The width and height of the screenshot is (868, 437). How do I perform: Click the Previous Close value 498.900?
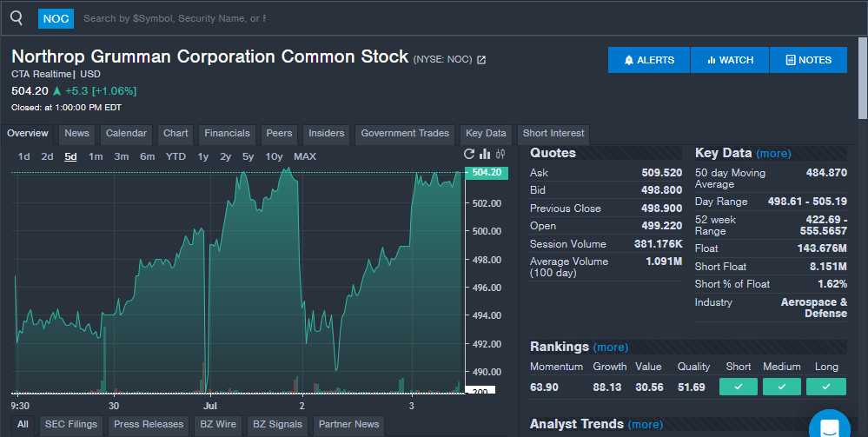point(661,209)
